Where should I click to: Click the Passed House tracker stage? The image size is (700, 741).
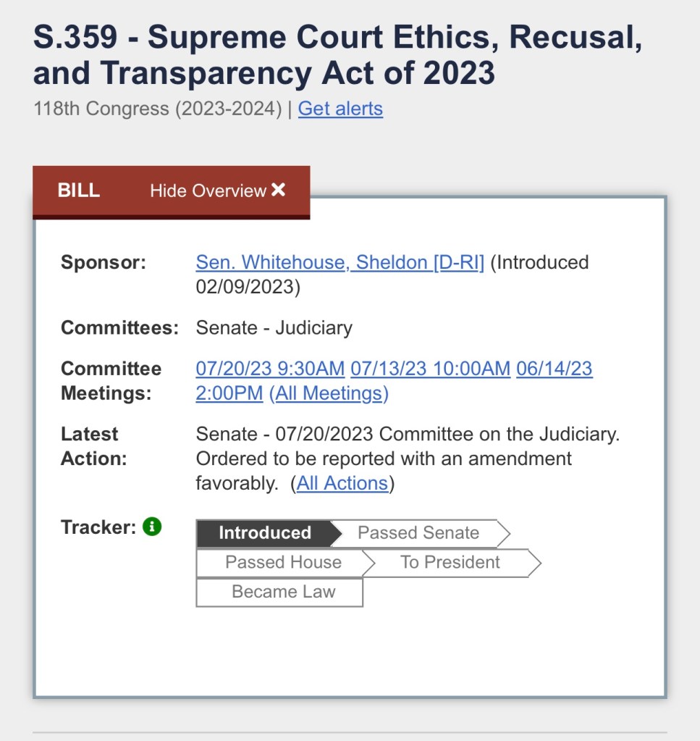[283, 563]
